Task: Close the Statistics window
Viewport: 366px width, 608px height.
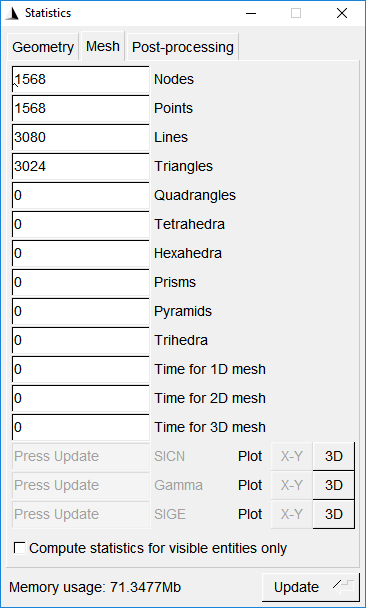Action: click(x=342, y=14)
